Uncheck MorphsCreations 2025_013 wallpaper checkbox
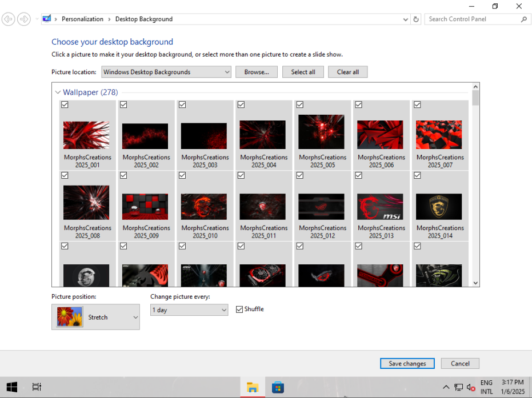This screenshot has height=398, width=532. [359, 175]
